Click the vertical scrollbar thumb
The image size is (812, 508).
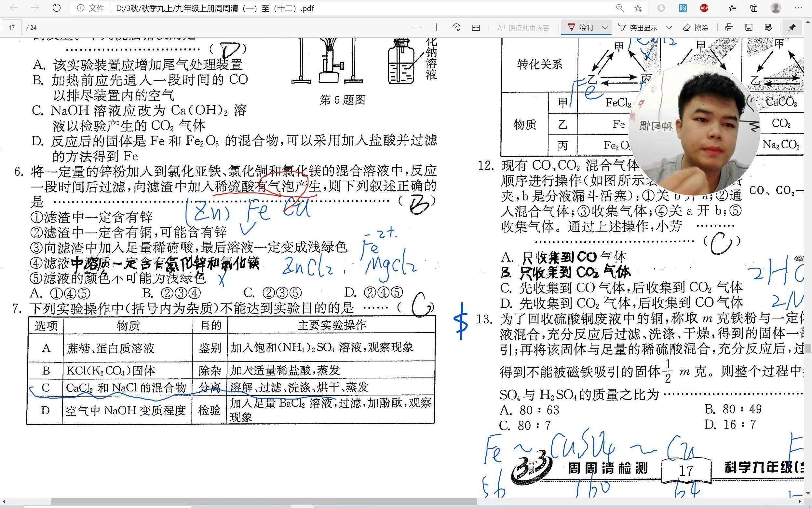(x=808, y=348)
